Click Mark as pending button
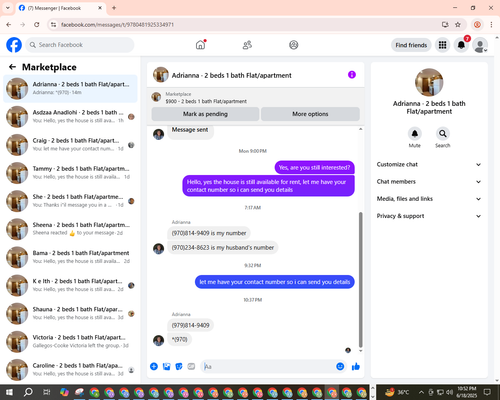Viewport: 500px width, 400px height. (x=205, y=114)
